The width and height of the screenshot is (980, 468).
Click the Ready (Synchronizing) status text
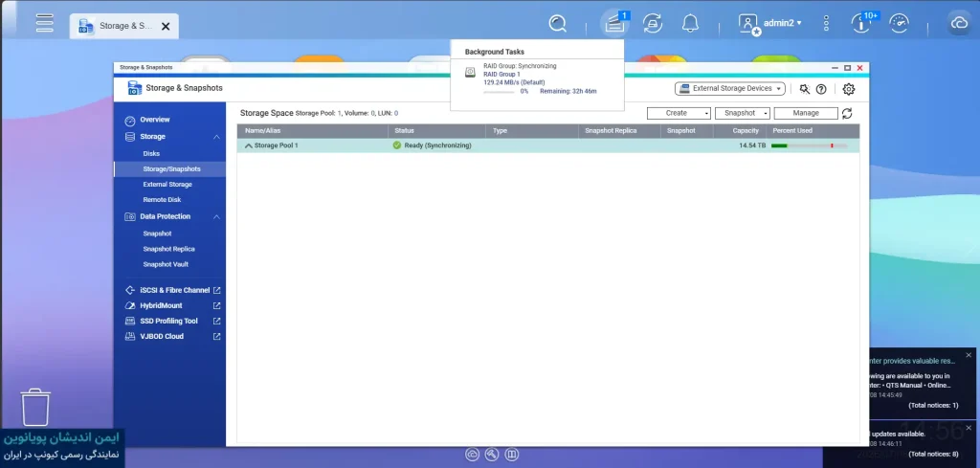point(437,145)
